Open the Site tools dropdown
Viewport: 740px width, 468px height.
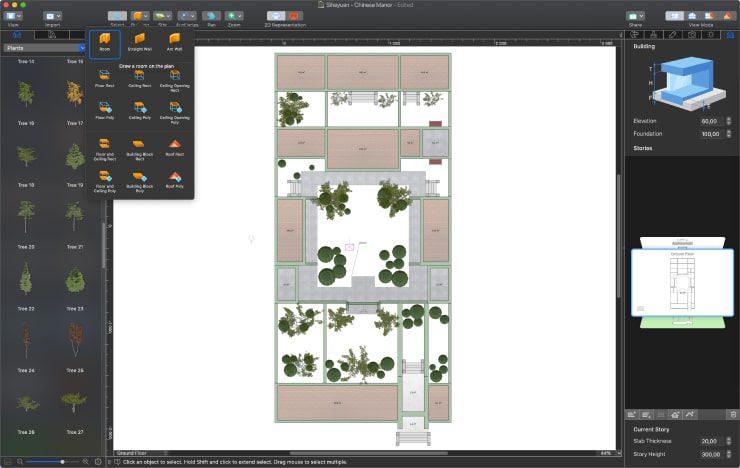coord(162,16)
